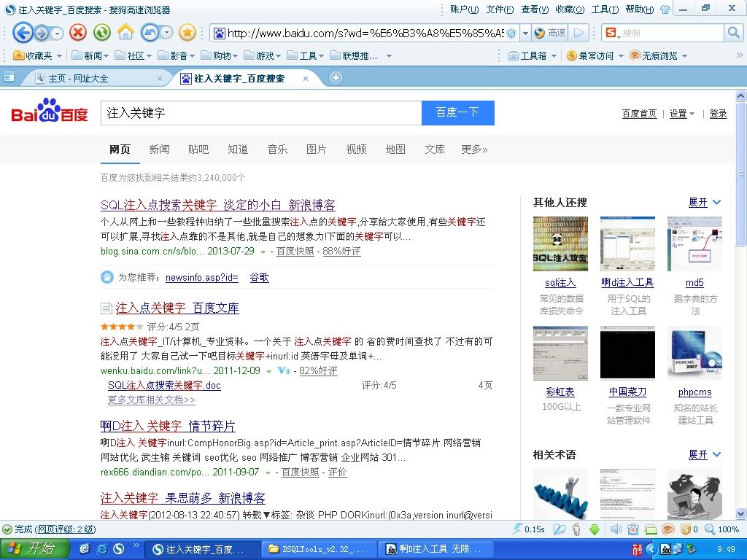This screenshot has width=747, height=560.
Task: Click the forward navigation arrow
Action: point(42,34)
